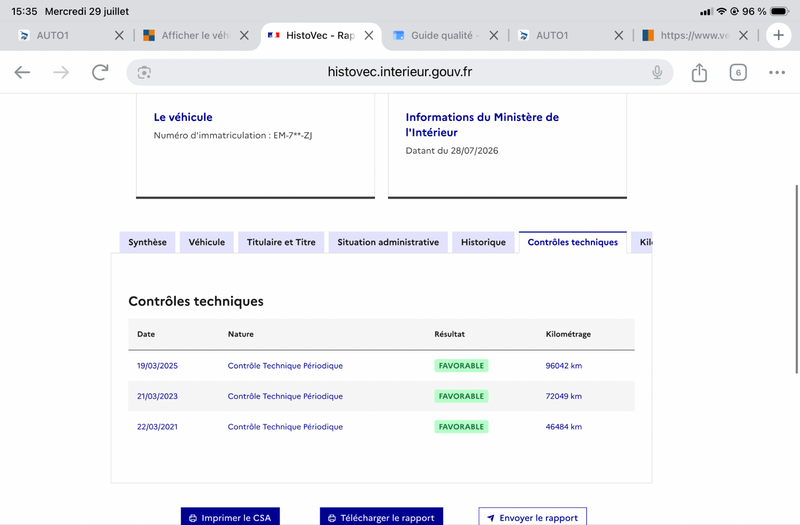The image size is (800, 525).
Task: Click the mileage 46484 km
Action: point(564,427)
